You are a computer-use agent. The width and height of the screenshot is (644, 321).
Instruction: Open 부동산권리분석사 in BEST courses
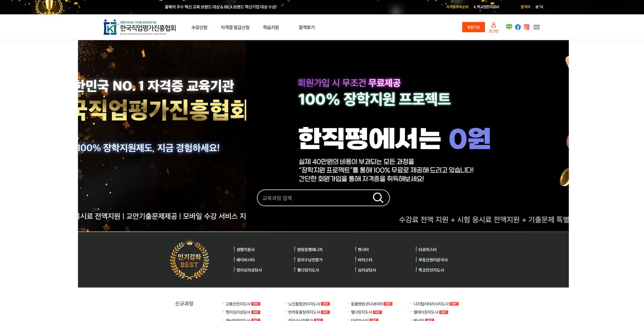pyautogui.click(x=433, y=260)
